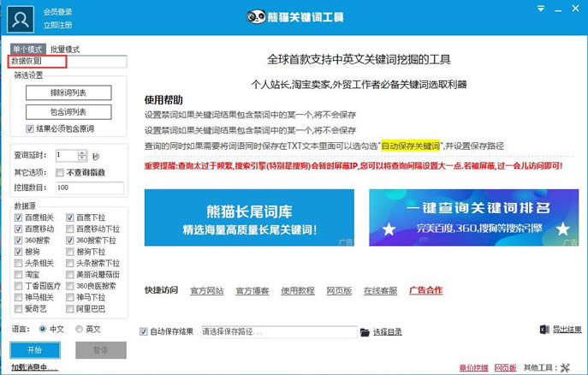The height and width of the screenshot is (375, 588).
Task: Click the user avatar icon
Action: click(26, 15)
